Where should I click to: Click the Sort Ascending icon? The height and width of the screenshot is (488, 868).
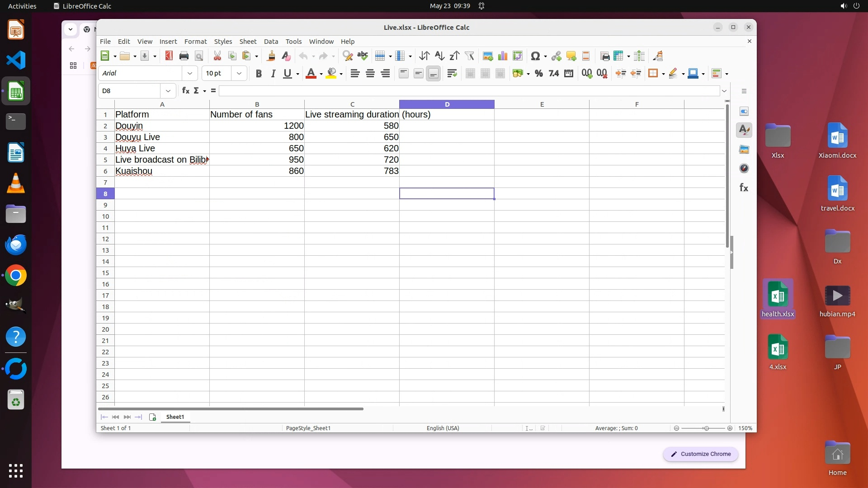coord(439,56)
